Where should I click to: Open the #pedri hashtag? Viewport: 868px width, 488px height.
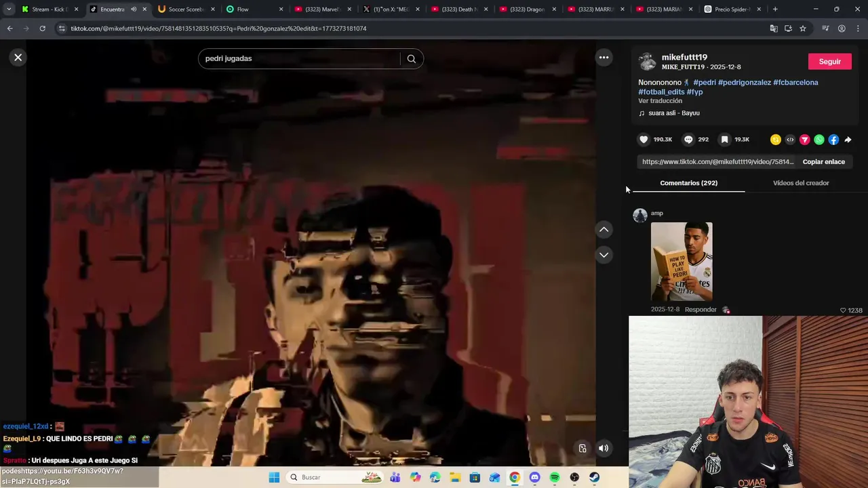pyautogui.click(x=705, y=83)
